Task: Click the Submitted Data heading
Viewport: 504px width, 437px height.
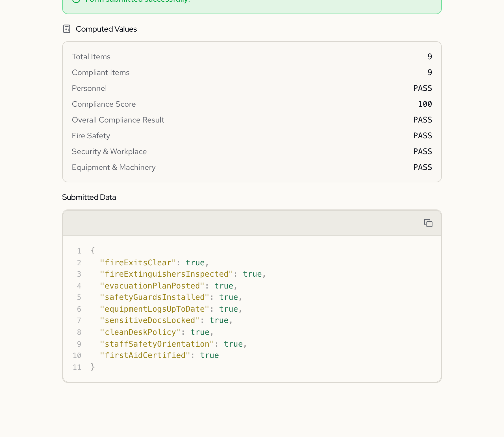Action: click(x=89, y=197)
